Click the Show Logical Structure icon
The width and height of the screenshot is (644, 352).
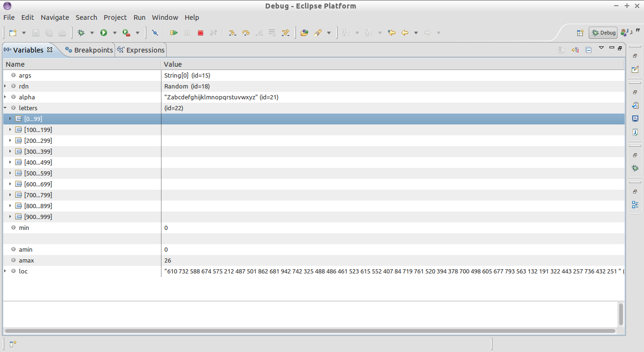tap(575, 50)
